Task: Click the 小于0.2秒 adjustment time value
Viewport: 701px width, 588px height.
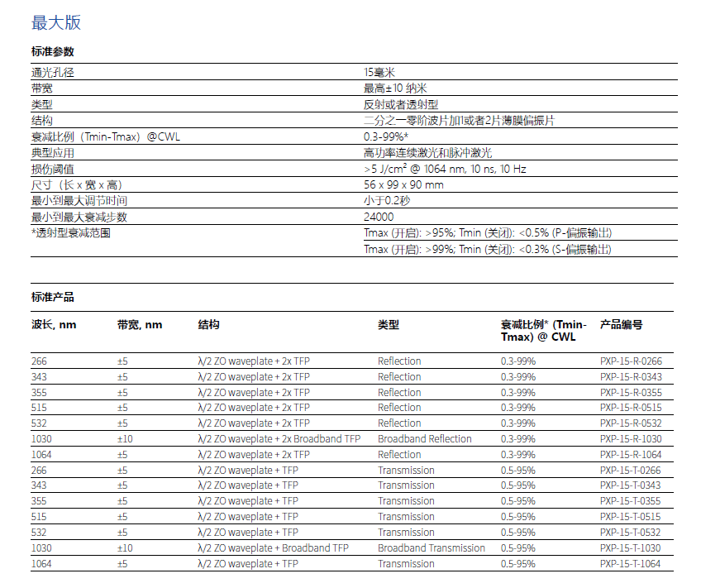Action: coord(387,201)
